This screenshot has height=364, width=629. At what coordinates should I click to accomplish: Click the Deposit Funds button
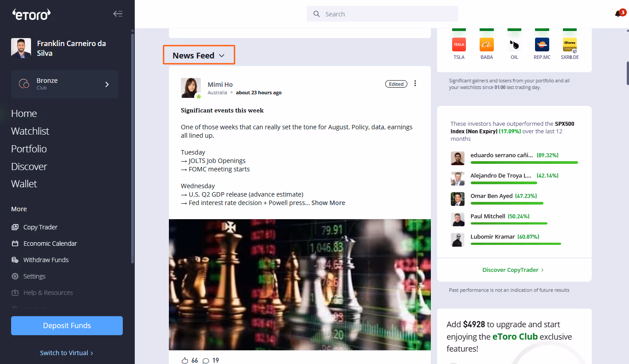pyautogui.click(x=67, y=325)
